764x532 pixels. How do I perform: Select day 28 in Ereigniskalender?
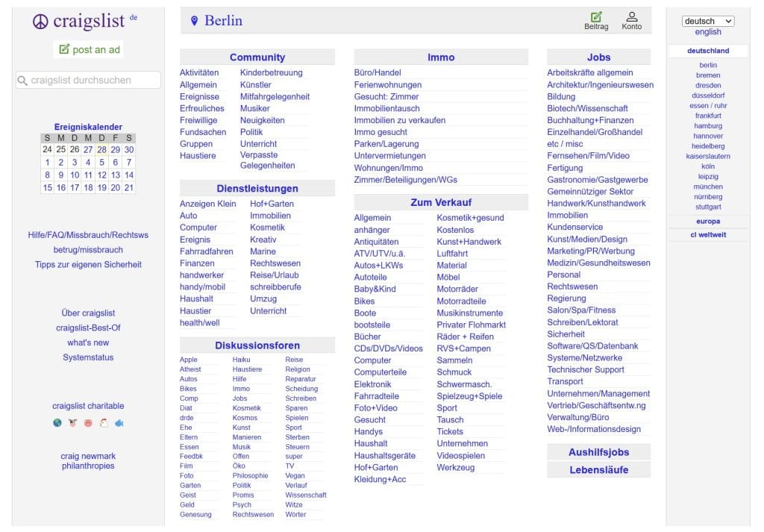[101, 149]
